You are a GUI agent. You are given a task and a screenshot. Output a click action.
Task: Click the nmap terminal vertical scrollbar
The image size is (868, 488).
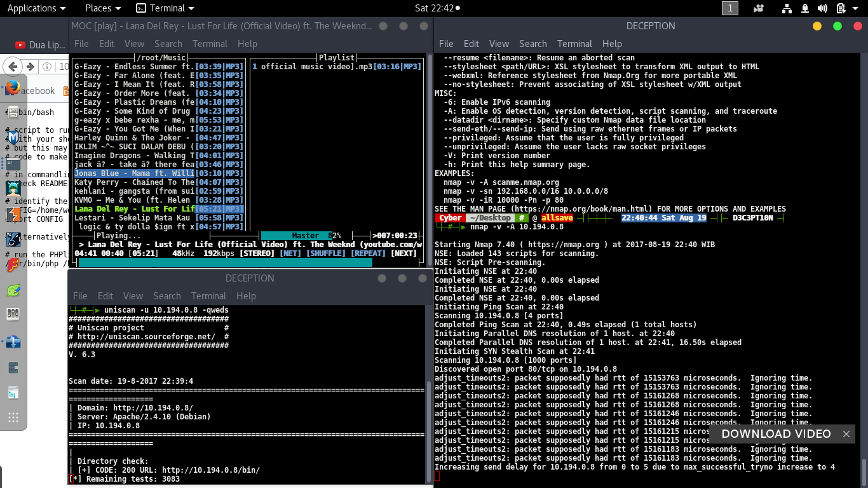point(864,472)
